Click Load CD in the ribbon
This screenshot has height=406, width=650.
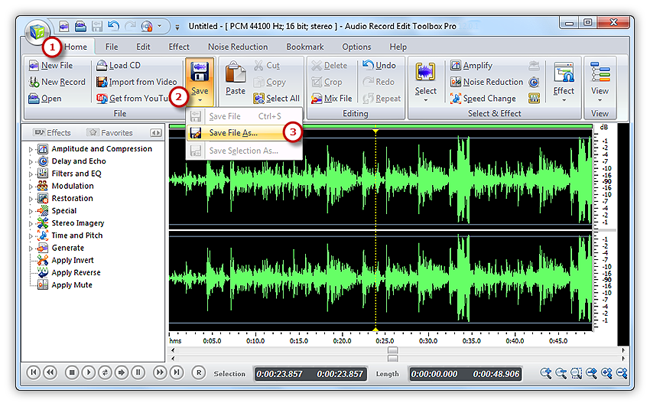[119, 66]
